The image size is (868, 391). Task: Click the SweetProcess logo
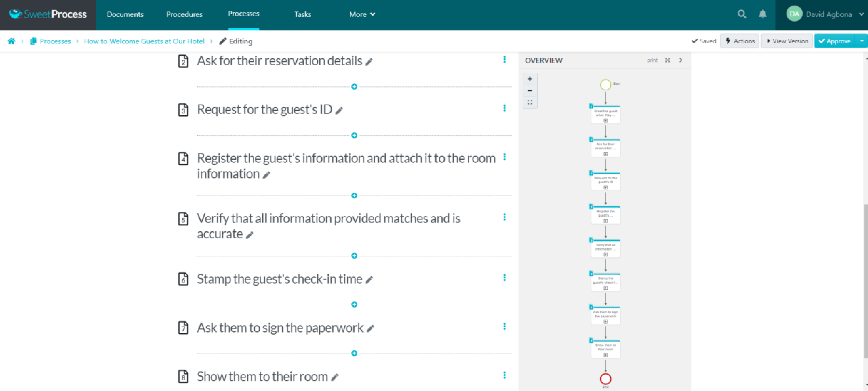coord(48,14)
